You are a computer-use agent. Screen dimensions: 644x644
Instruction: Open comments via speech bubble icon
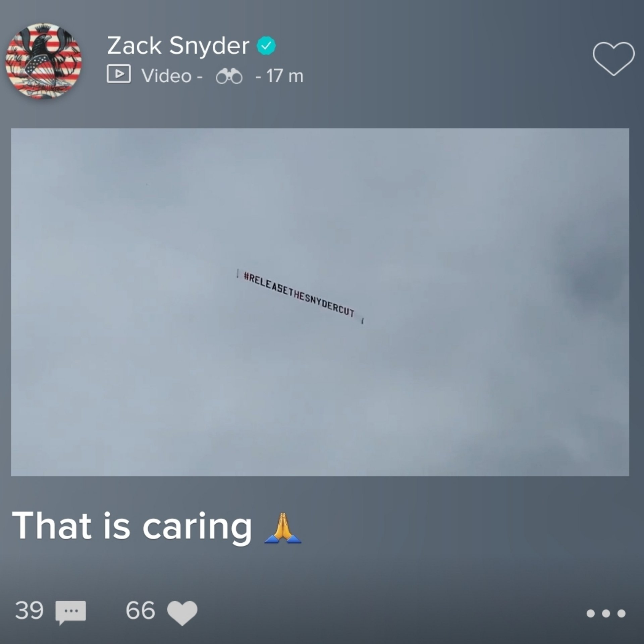point(70,612)
